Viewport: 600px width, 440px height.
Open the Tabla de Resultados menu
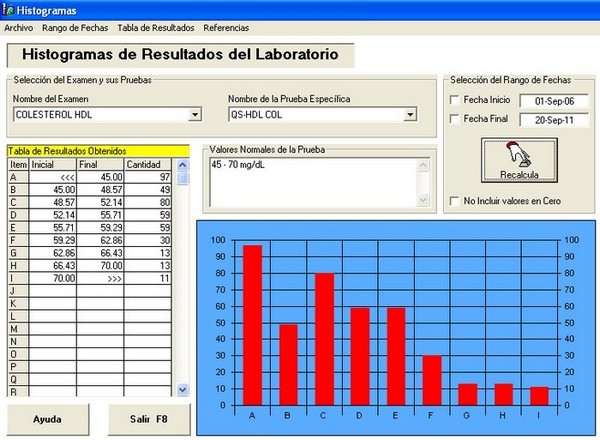[x=156, y=28]
